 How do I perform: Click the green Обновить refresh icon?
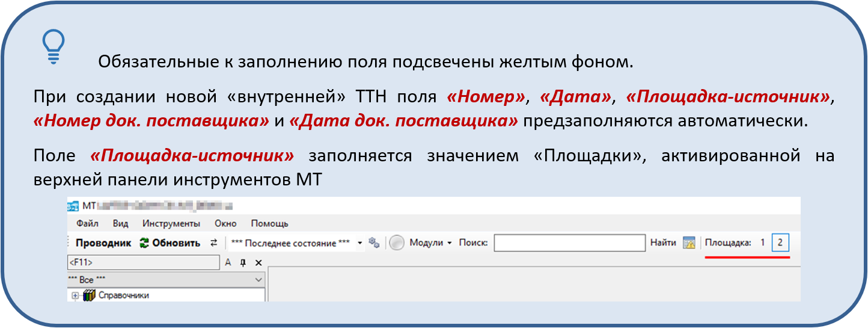coord(144,243)
